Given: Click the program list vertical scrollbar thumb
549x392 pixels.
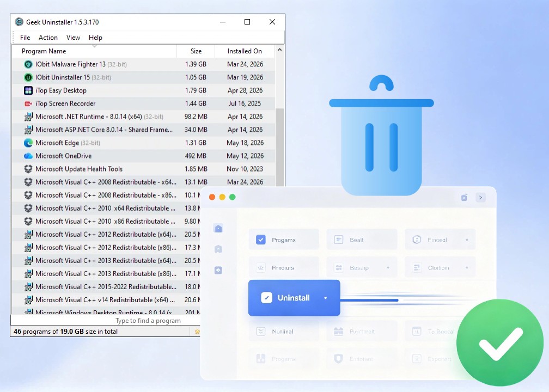Looking at the screenshot, I should click(x=279, y=147).
